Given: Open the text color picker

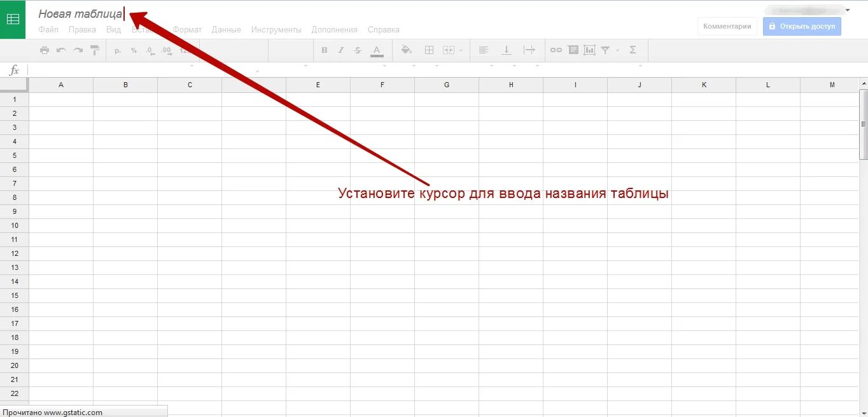Looking at the screenshot, I should 377,51.
